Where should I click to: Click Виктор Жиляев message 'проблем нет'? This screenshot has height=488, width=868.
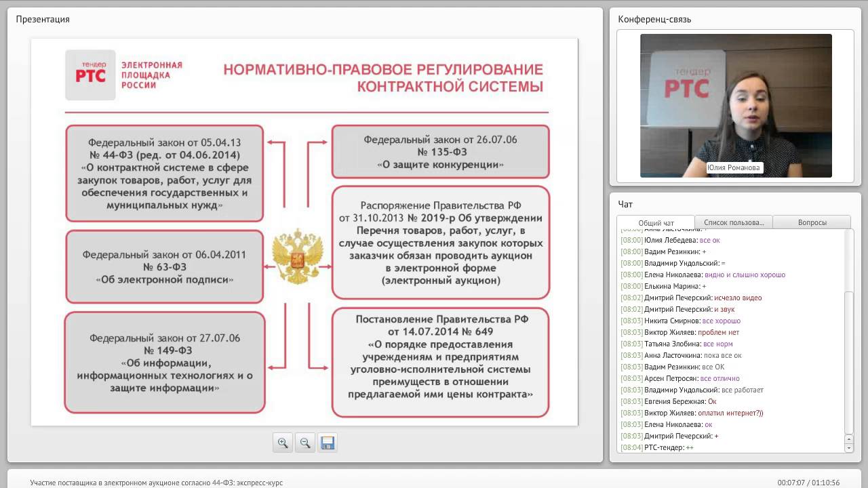tap(719, 332)
